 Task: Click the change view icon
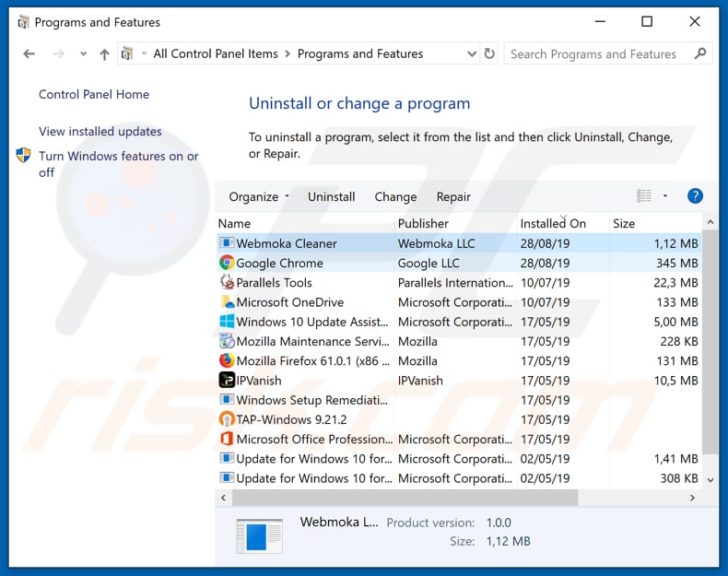point(644,196)
